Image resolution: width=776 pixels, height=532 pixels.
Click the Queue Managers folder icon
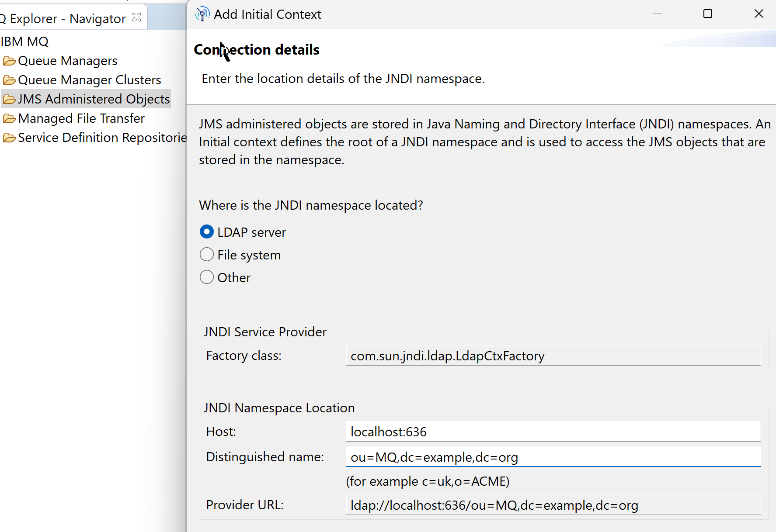coord(9,61)
